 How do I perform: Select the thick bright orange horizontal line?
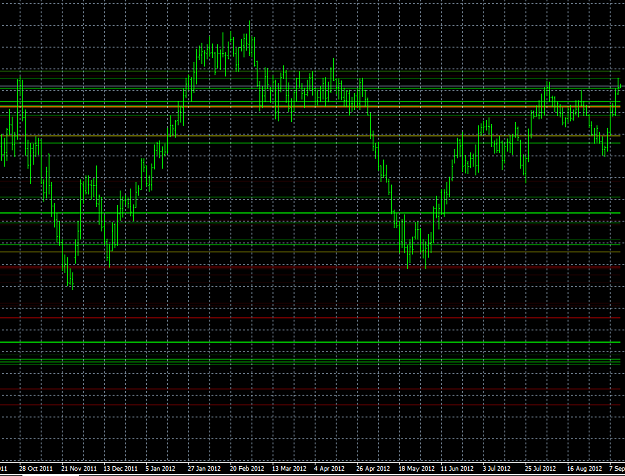click(312, 107)
